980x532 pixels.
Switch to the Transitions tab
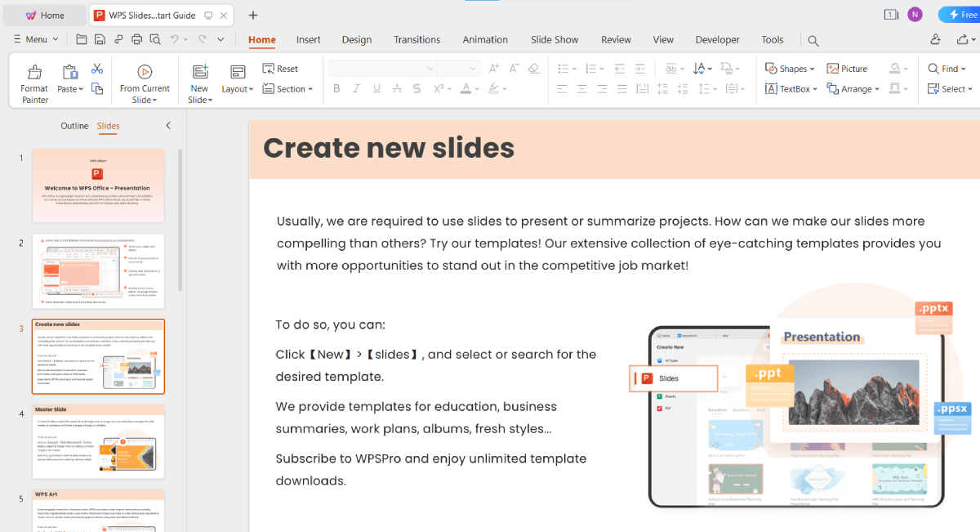[416, 39]
